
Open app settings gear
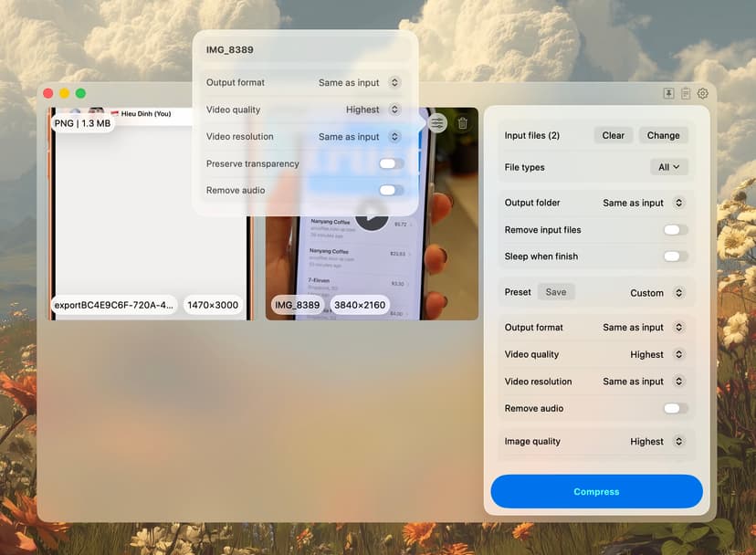pyautogui.click(x=703, y=93)
